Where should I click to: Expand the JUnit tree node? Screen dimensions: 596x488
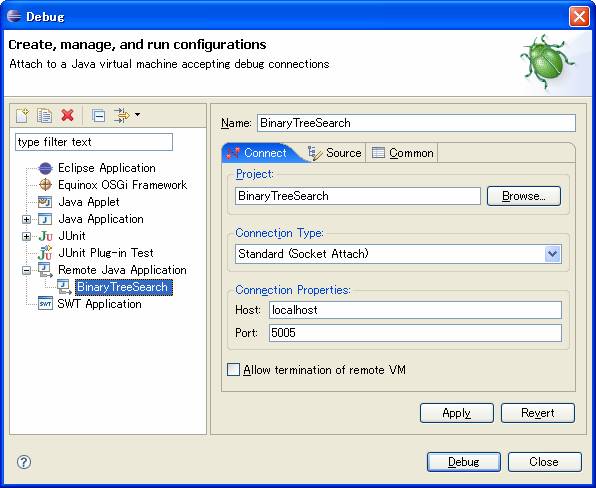pyautogui.click(x=26, y=236)
